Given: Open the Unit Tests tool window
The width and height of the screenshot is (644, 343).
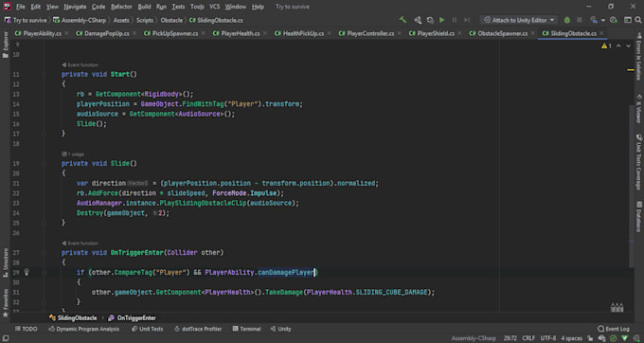Looking at the screenshot, I should click(x=147, y=329).
